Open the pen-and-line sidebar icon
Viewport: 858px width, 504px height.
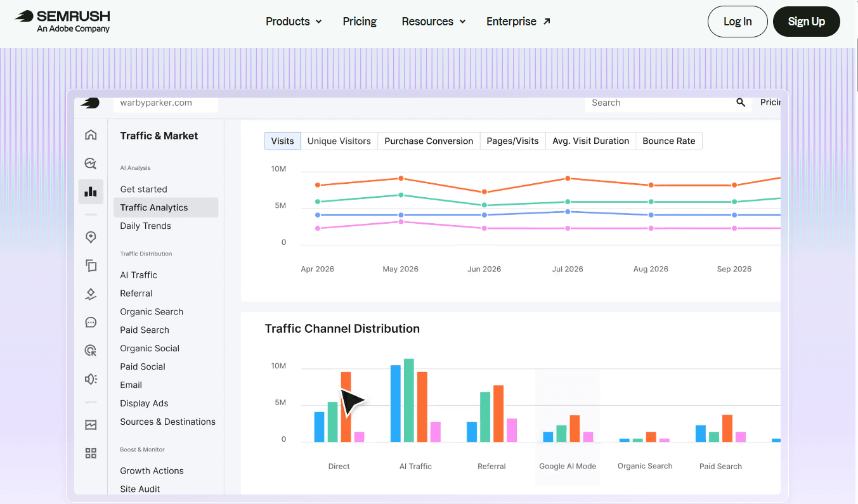click(91, 294)
